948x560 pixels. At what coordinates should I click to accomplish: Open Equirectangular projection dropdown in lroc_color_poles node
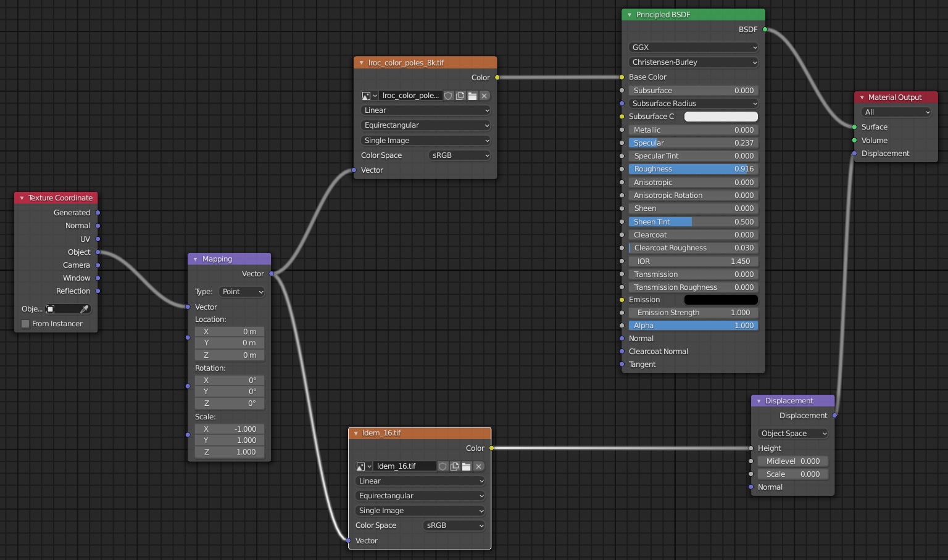tap(425, 125)
